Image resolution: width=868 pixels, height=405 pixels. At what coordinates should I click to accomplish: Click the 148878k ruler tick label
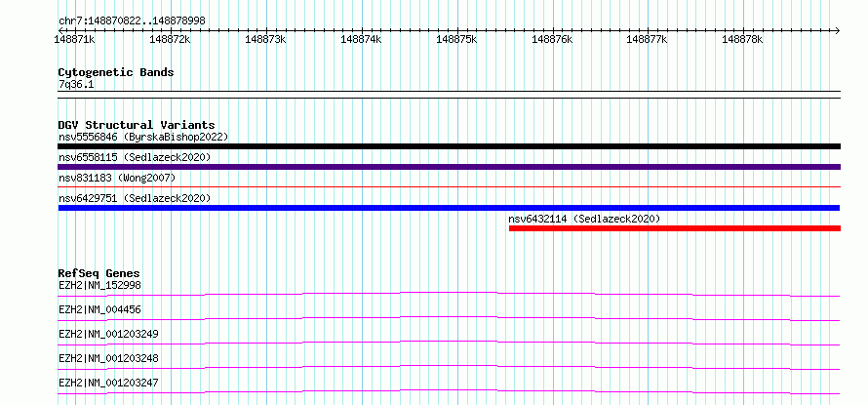tap(742, 39)
